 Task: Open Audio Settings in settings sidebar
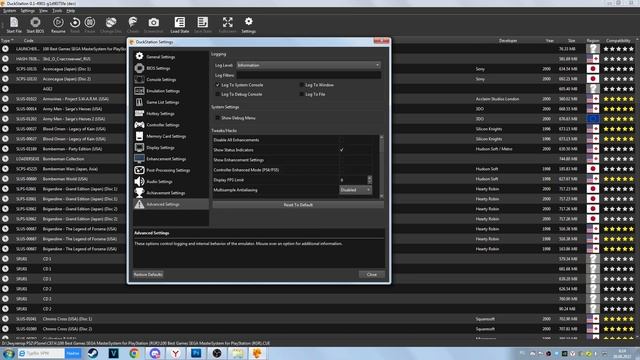tap(171, 181)
